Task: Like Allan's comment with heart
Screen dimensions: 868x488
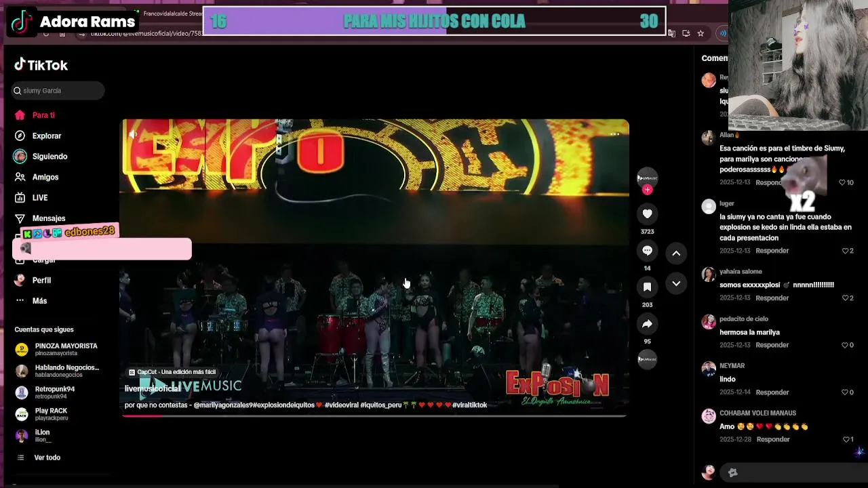Action: click(842, 182)
